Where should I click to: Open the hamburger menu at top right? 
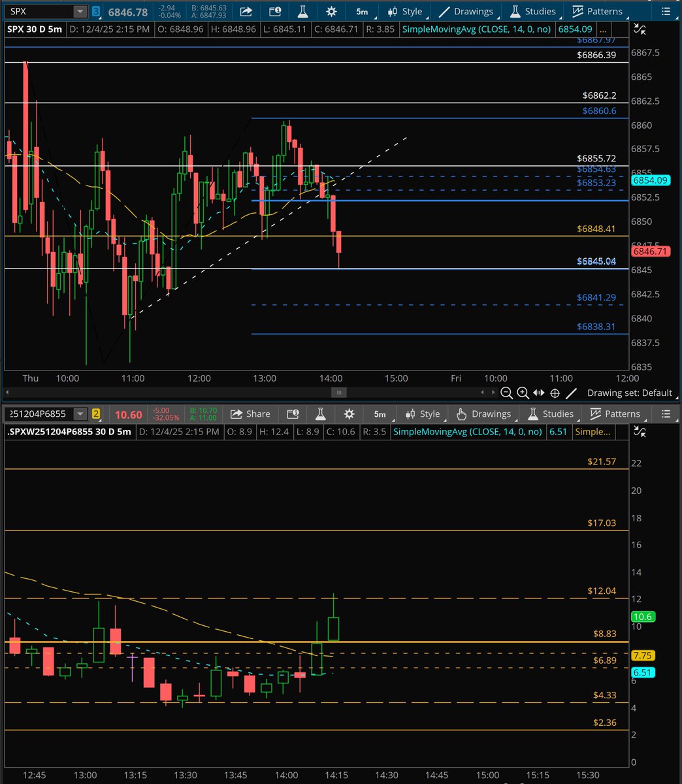665,11
